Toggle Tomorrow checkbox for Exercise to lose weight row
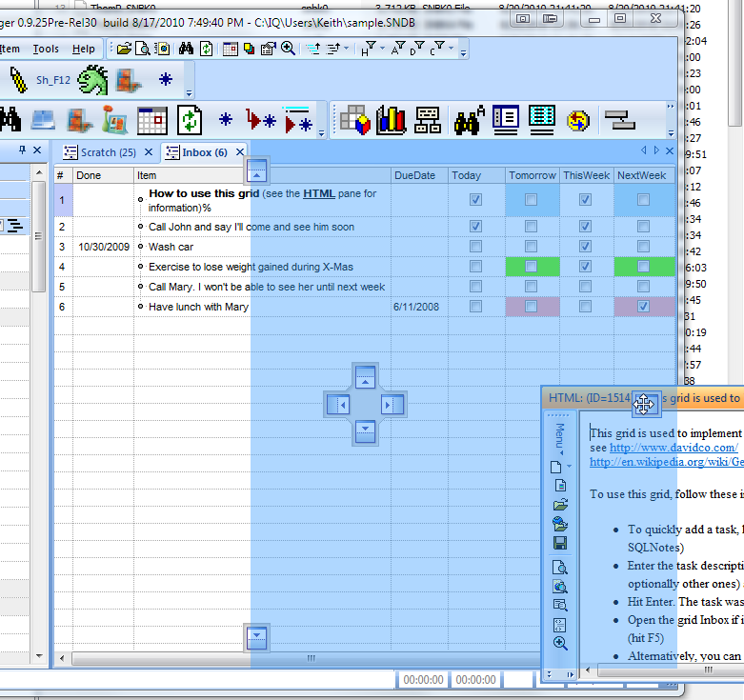The width and height of the screenshot is (744, 700). [531, 266]
